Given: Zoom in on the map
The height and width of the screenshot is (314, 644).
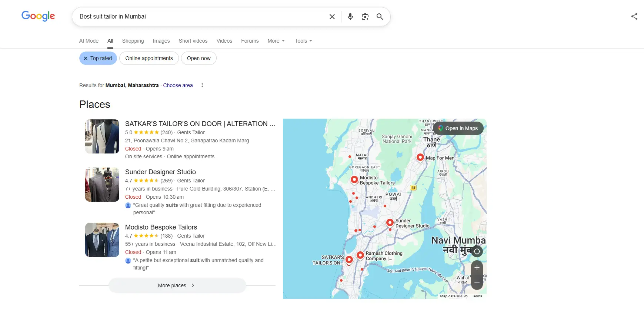Looking at the screenshot, I should 477,268.
